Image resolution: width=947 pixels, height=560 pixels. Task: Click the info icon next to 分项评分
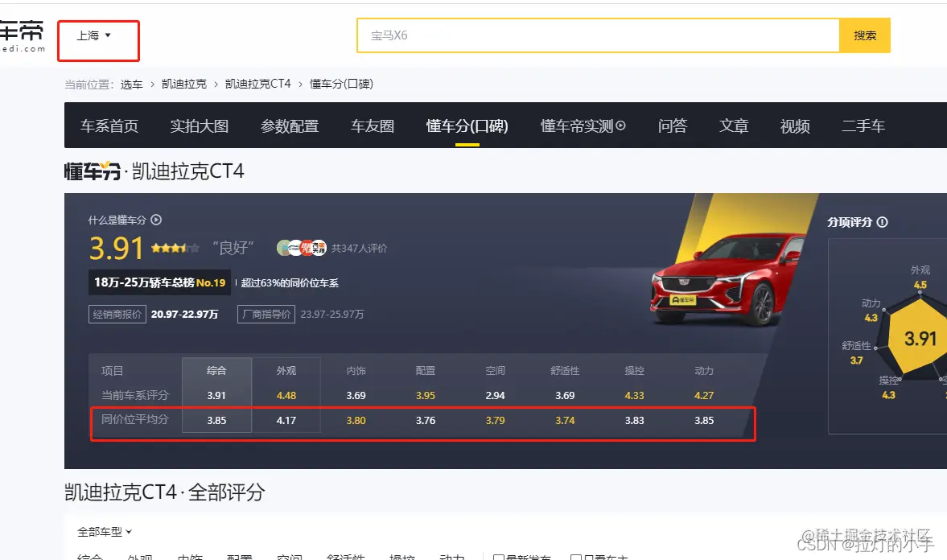(x=883, y=221)
